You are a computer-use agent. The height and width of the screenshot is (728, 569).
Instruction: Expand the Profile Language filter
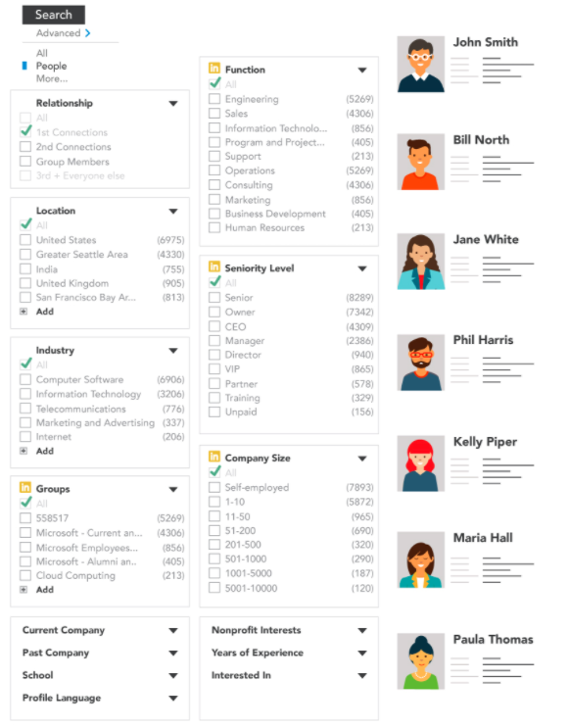tap(173, 699)
